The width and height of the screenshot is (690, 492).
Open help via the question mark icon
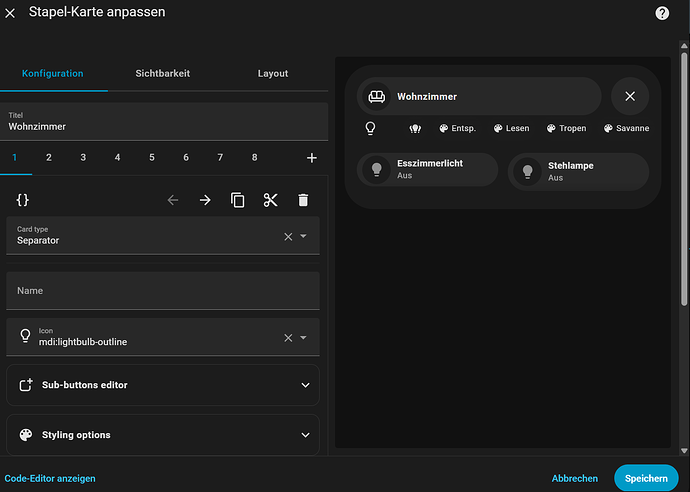(662, 13)
